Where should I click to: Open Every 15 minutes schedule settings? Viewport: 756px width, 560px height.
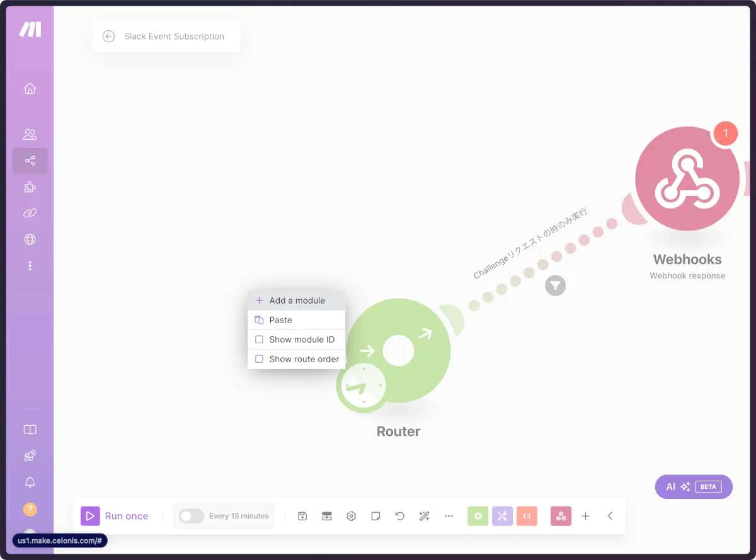pos(239,516)
